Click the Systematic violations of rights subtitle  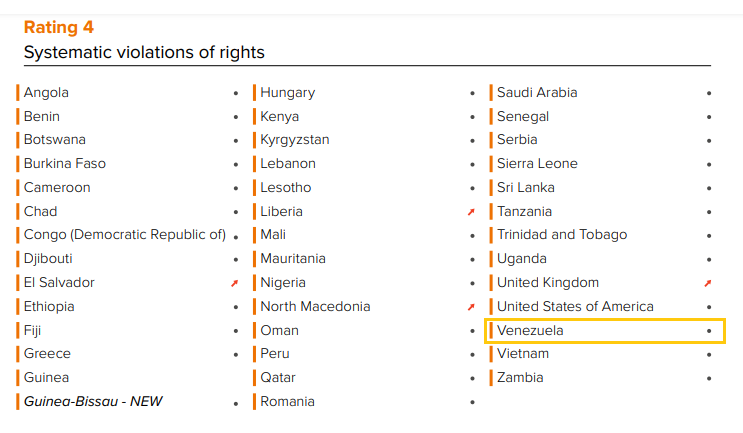[x=144, y=52]
